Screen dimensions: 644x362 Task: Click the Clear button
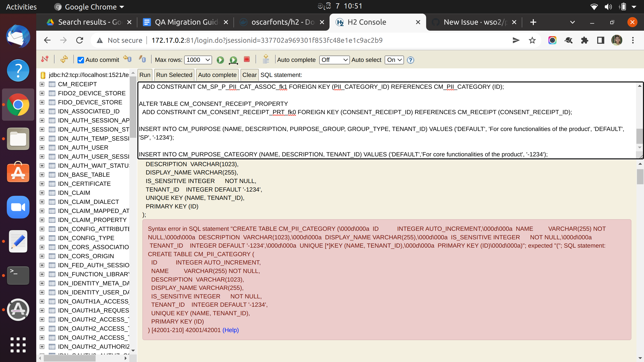[x=249, y=75]
